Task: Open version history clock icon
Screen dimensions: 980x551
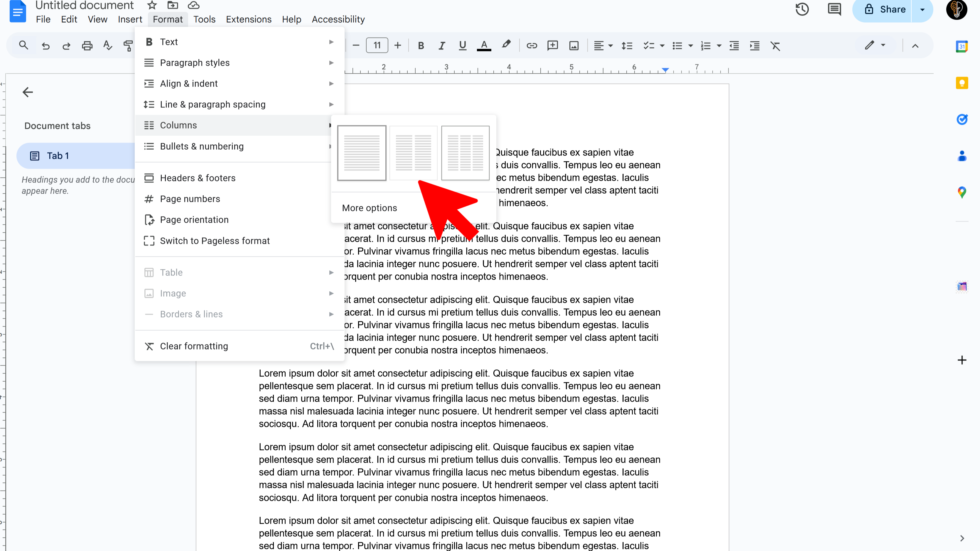Action: [x=802, y=9]
